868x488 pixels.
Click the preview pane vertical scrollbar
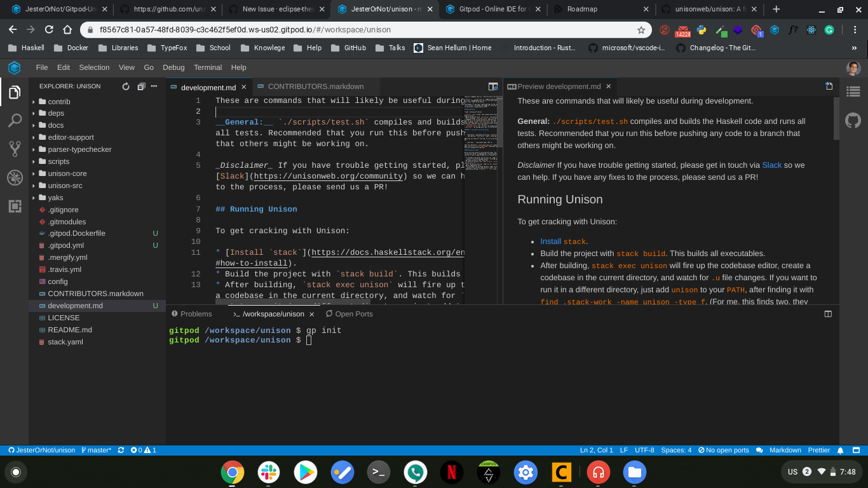click(x=836, y=118)
